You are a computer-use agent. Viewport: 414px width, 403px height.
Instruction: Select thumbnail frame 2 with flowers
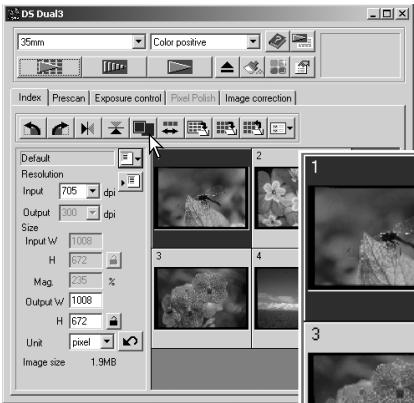pos(276,198)
